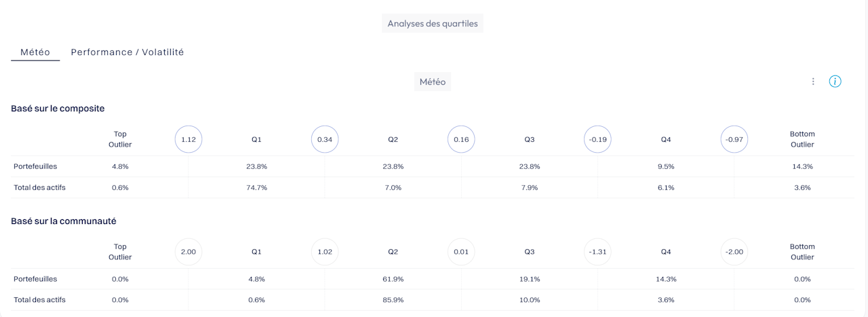868x317 pixels.
Task: Click the 0.34 threshold circle
Action: [325, 139]
